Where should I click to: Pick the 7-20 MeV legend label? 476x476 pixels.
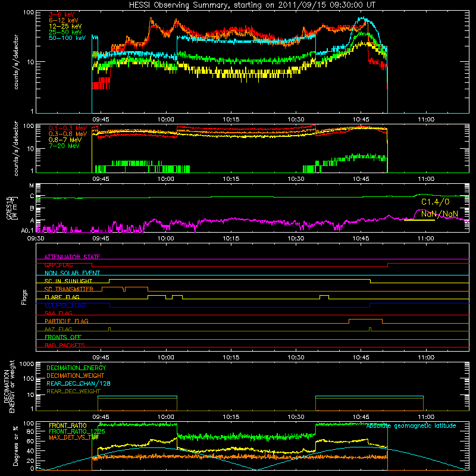[64, 146]
